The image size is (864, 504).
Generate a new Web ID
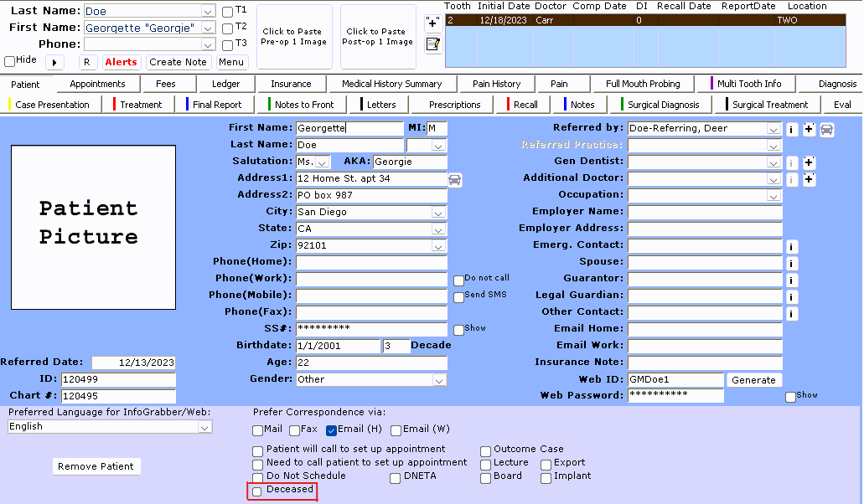[x=753, y=379]
